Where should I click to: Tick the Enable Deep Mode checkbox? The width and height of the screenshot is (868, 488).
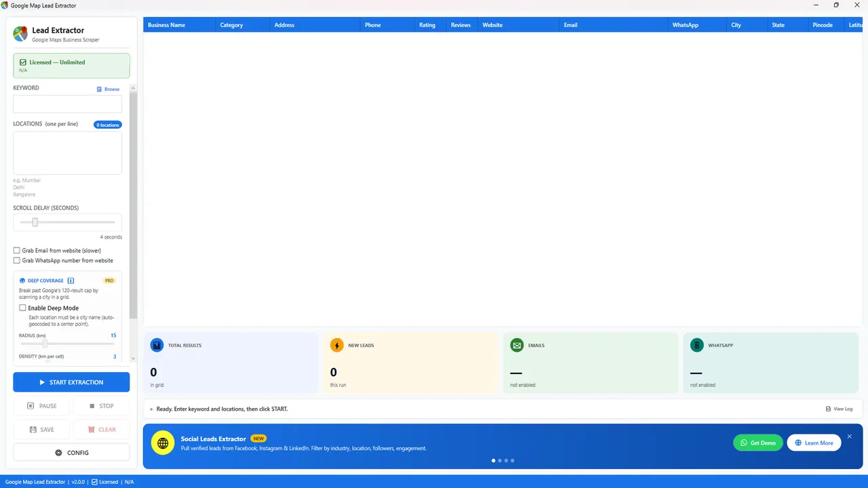[x=22, y=308]
